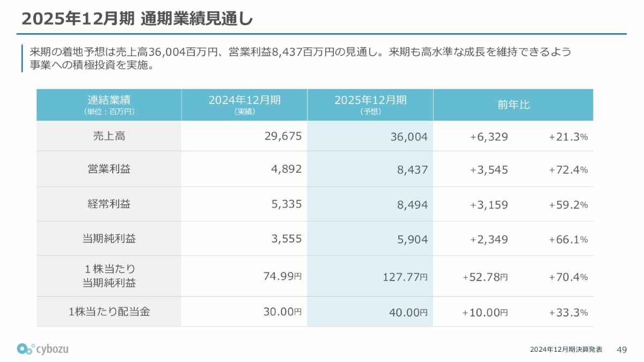Image resolution: width=644 pixels, height=362 pixels.
Task: Click the page number 49
Action: (x=622, y=350)
